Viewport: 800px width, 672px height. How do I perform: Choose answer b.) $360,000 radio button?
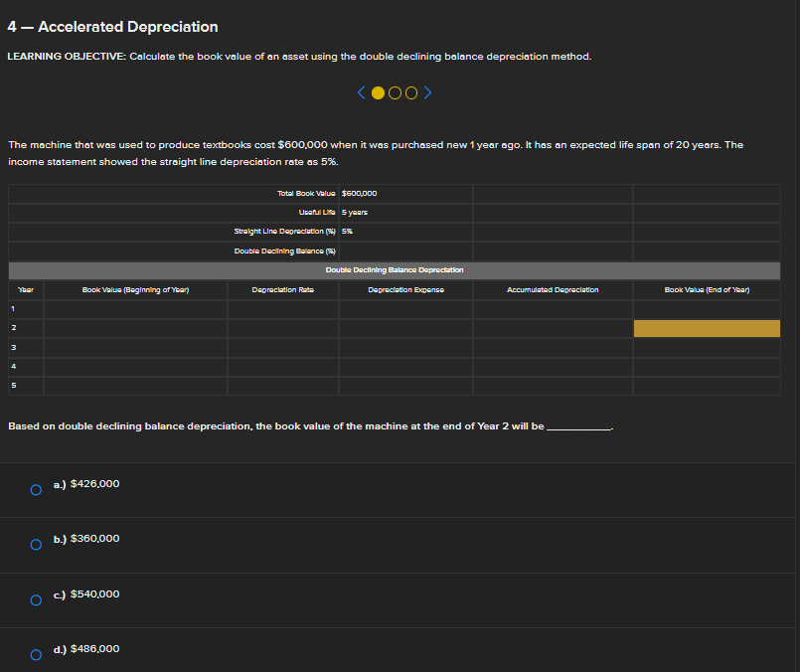pyautogui.click(x=36, y=545)
